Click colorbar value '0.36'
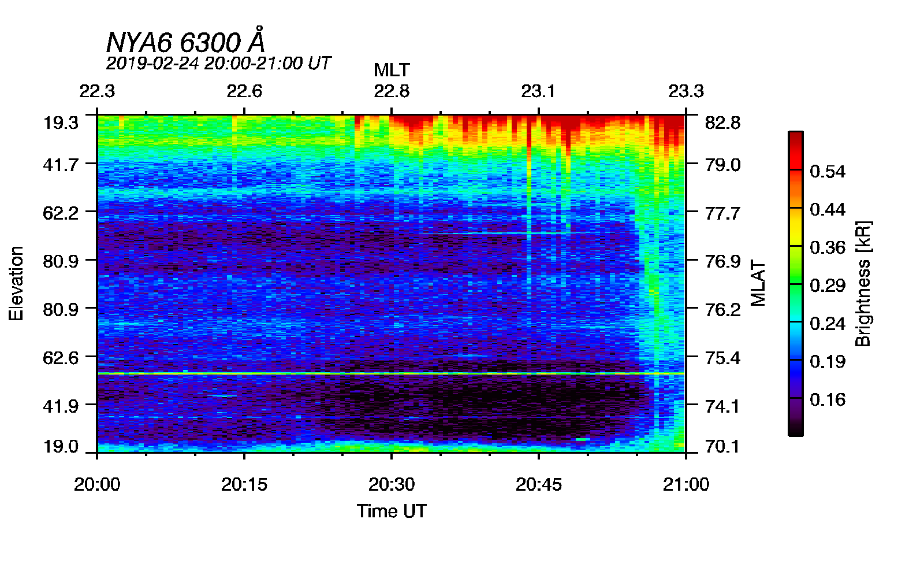 pyautogui.click(x=828, y=248)
